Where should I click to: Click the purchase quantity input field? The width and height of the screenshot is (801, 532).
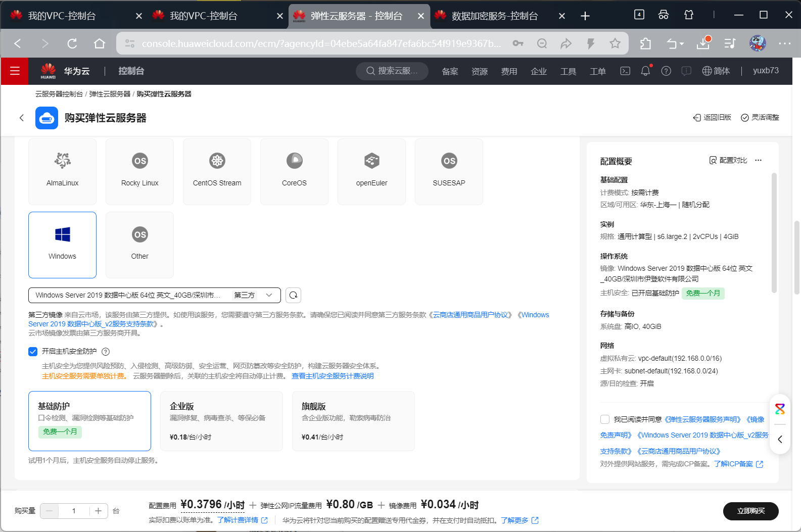74,511
